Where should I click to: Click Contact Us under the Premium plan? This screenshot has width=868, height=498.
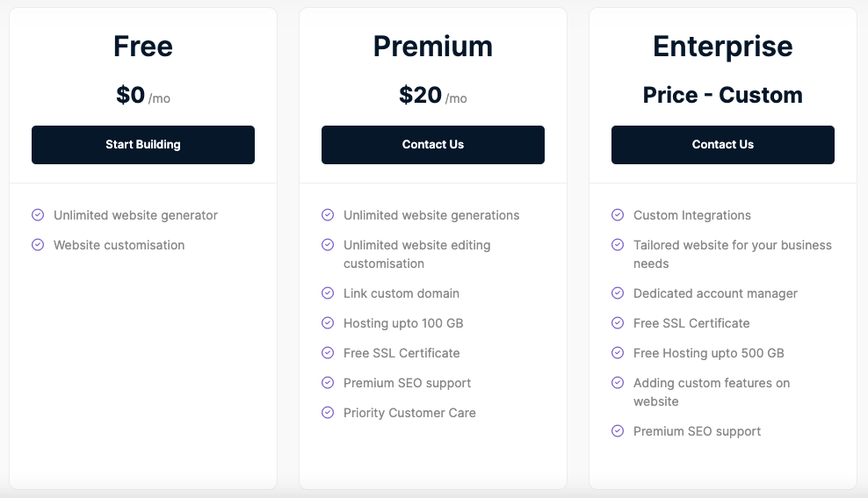click(x=433, y=144)
